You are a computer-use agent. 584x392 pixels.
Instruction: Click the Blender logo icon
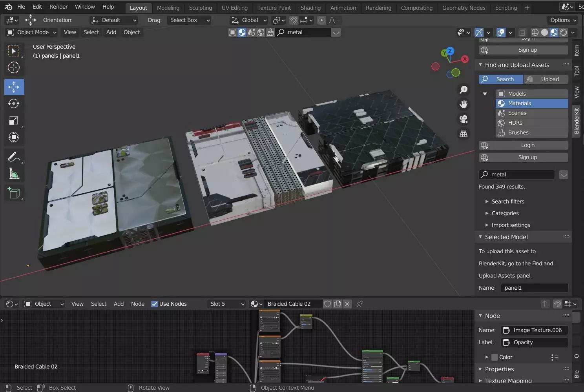pos(9,7)
